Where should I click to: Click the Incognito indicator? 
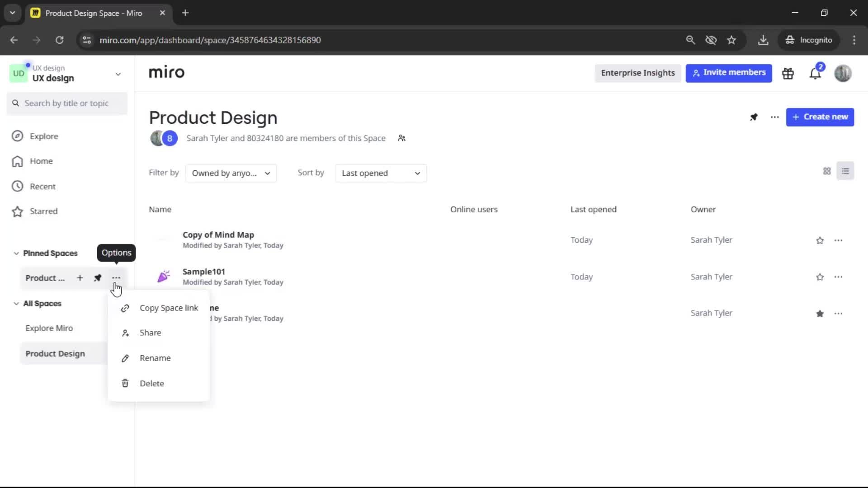(x=809, y=40)
